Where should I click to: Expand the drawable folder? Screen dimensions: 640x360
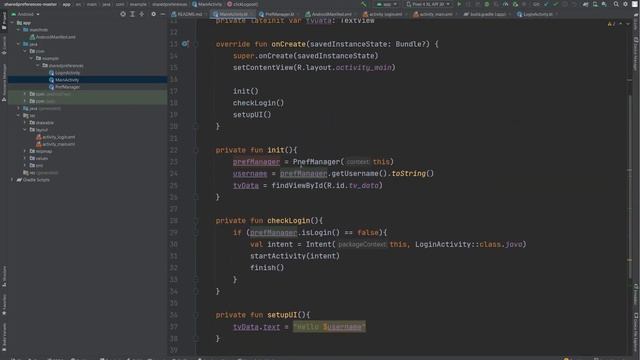25,122
